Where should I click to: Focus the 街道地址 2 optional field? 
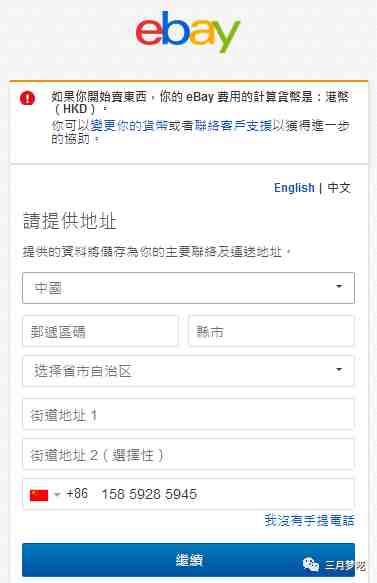[188, 454]
